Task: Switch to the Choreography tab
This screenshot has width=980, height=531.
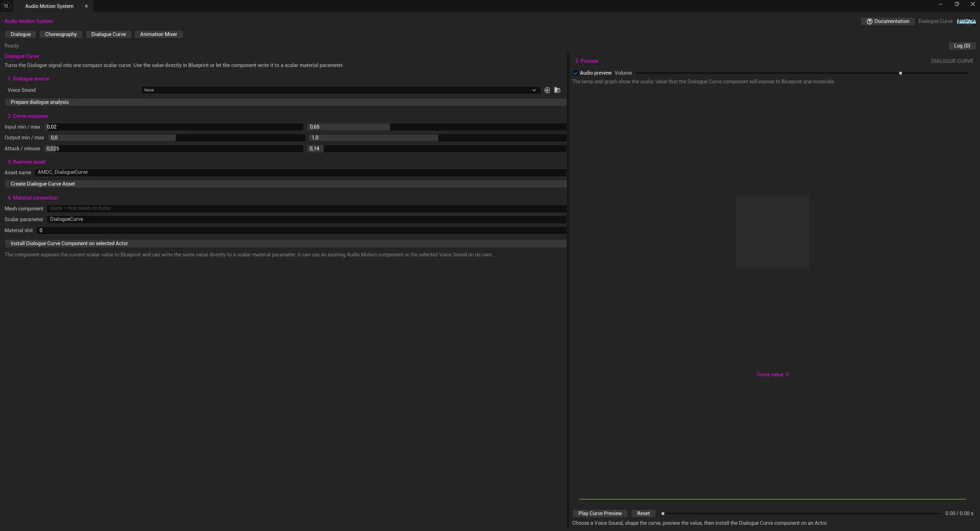Action: (61, 34)
